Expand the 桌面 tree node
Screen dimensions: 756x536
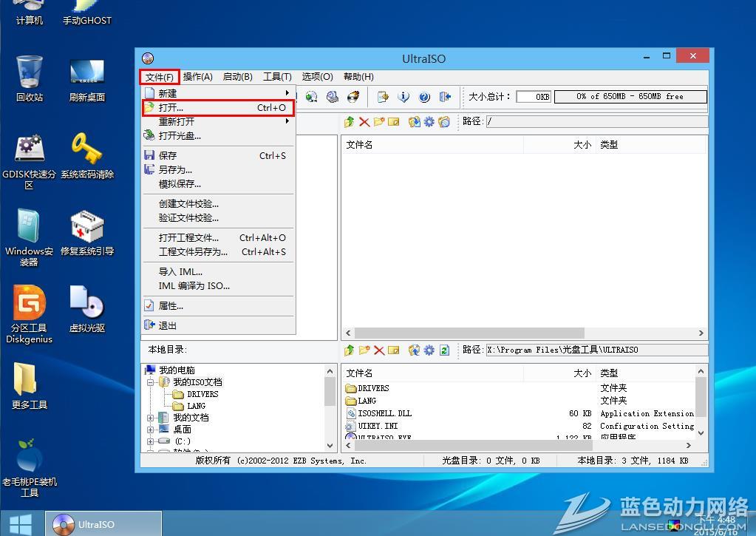[x=151, y=430]
